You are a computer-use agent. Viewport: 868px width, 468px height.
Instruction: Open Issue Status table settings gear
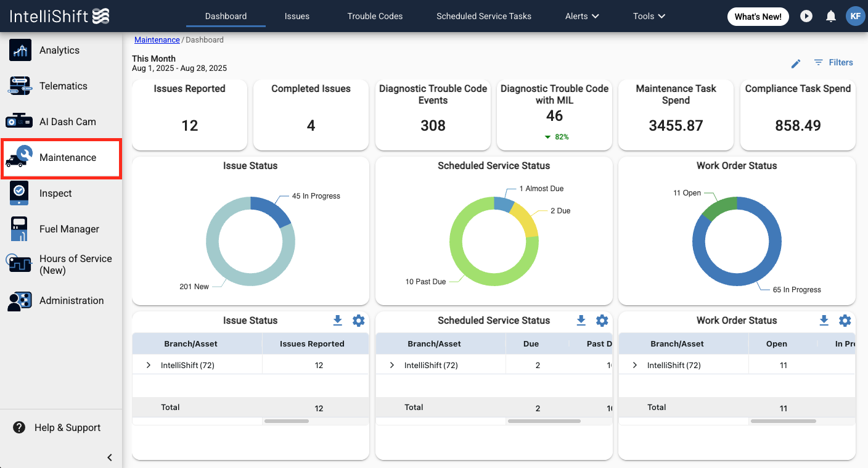point(359,321)
